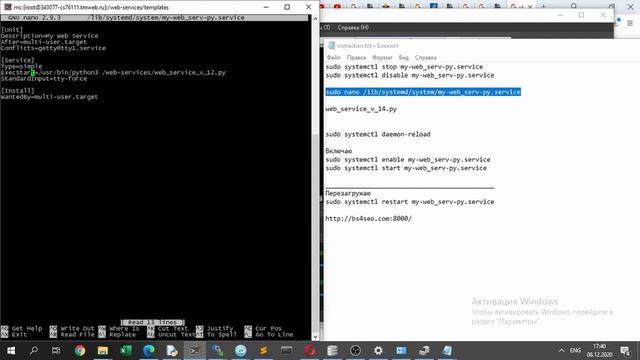Click the highlighted 'sudo nano /lib/systemd...' line

click(x=423, y=92)
